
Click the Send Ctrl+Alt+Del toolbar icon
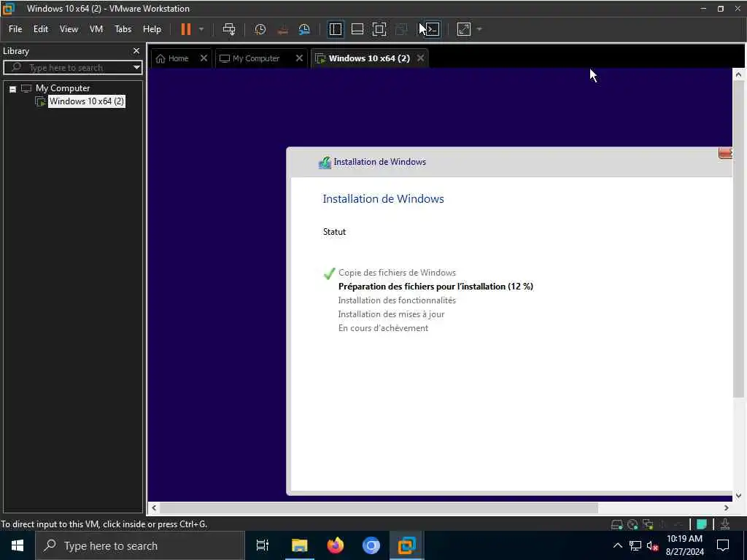click(x=229, y=29)
